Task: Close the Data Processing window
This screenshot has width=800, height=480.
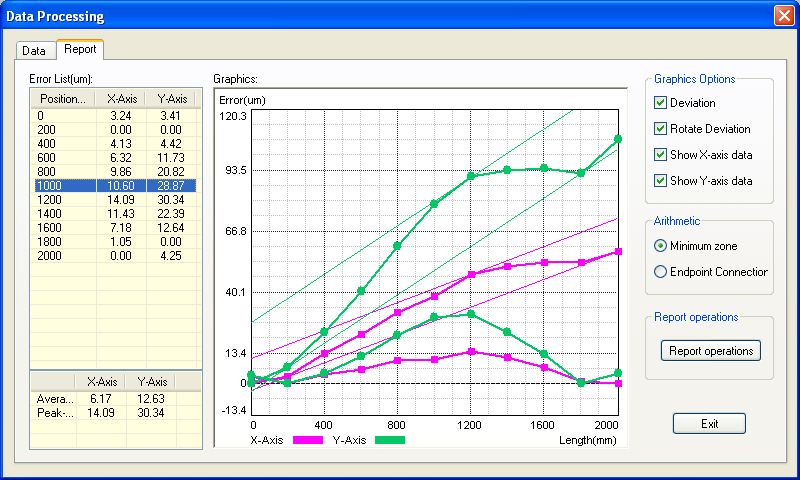Action: coord(783,16)
